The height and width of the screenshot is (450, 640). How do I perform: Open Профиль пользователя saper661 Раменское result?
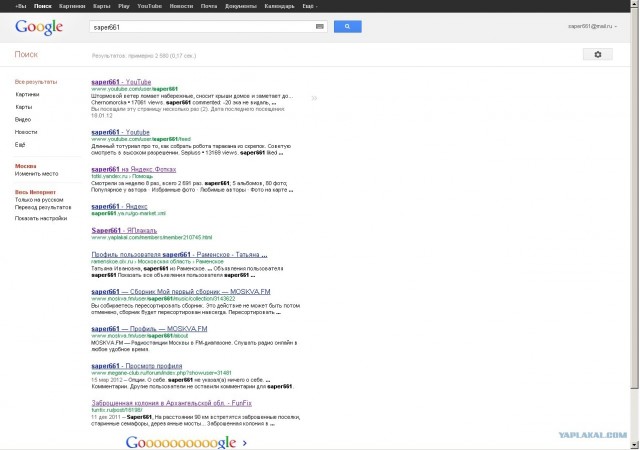pyautogui.click(x=179, y=254)
